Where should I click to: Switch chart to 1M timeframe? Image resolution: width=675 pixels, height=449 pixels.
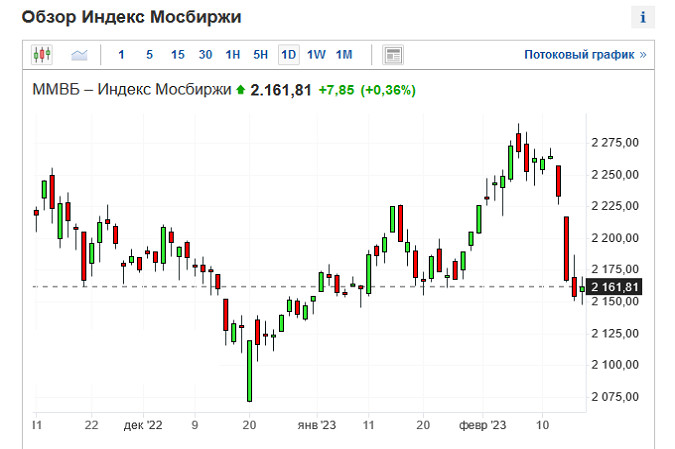[344, 54]
